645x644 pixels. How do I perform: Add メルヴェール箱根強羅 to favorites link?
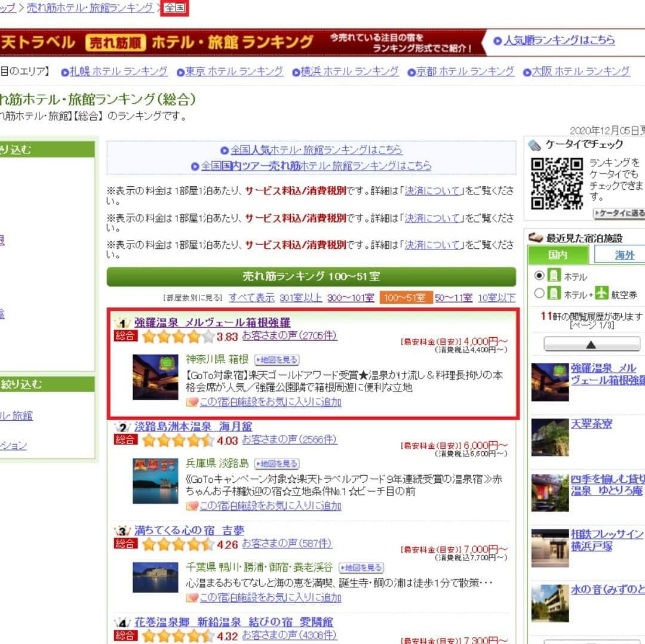[x=271, y=402]
